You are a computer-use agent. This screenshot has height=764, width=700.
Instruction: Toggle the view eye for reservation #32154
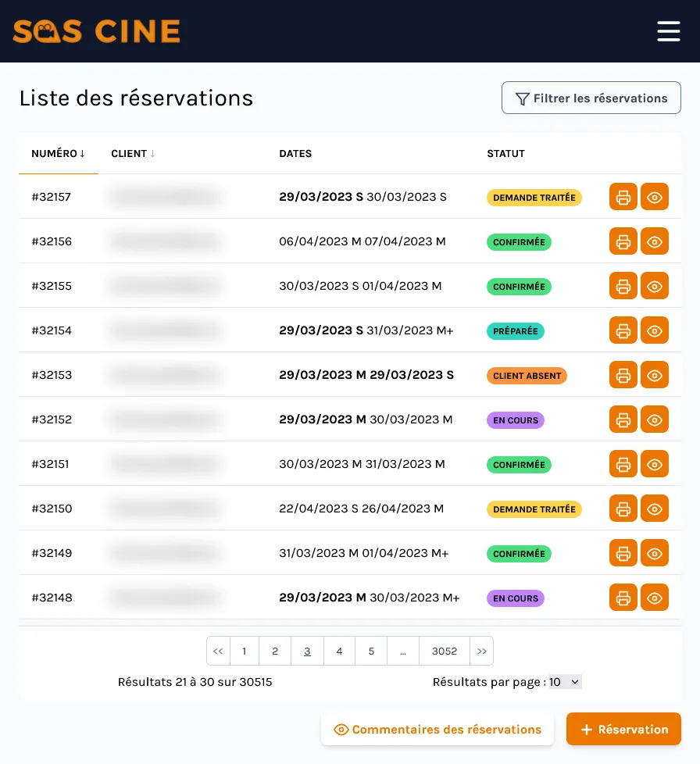[x=655, y=330]
